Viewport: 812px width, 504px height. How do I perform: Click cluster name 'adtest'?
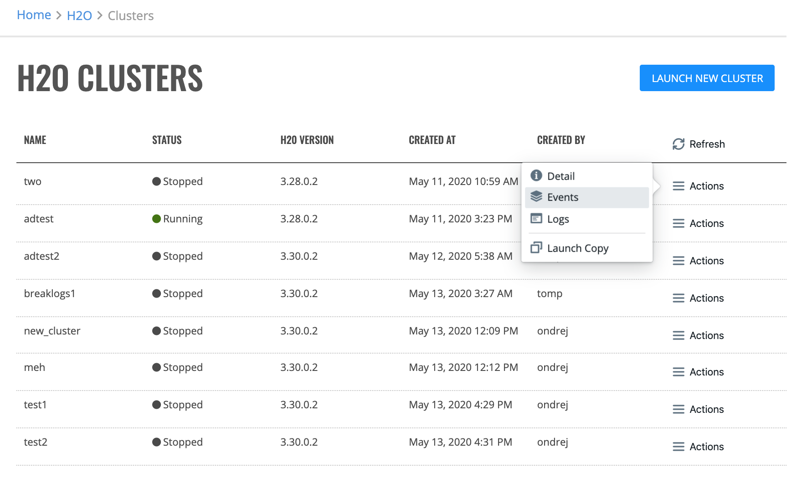coord(39,219)
